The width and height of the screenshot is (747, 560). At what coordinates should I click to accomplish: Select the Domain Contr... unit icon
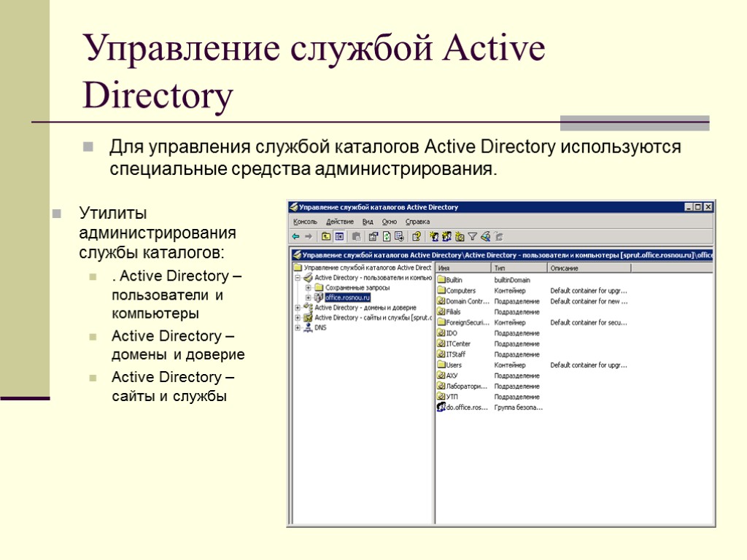click(441, 301)
